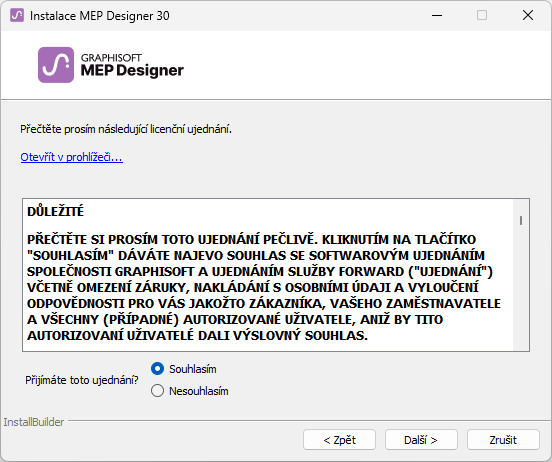The image size is (552, 462).
Task: Click the 'Přijímáte toto ujednání?' label
Action: click(x=82, y=380)
